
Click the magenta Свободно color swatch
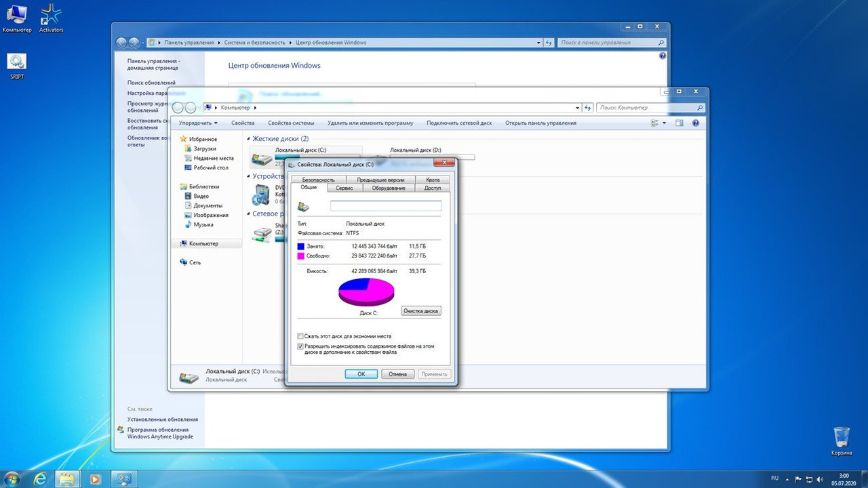(301, 256)
